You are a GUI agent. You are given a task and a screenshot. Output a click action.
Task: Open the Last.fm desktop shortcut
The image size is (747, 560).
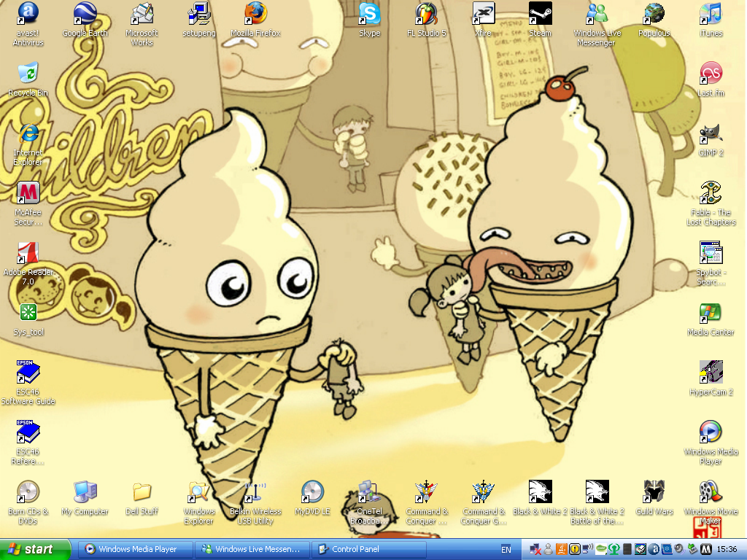(711, 79)
